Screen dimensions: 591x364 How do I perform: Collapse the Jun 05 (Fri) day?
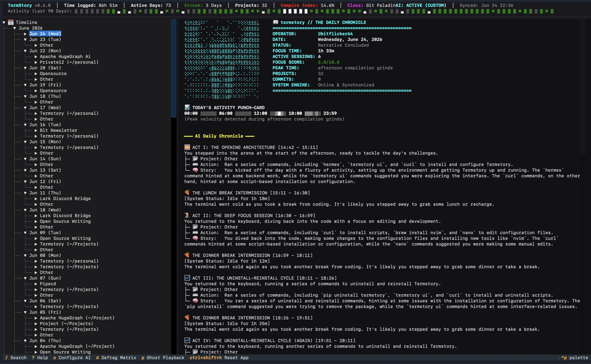26,312
